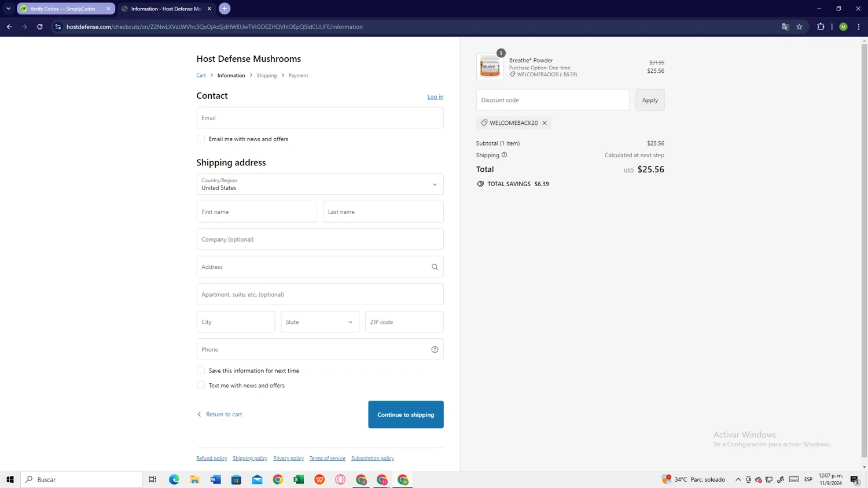Click the Information breadcrumb step
The width and height of the screenshot is (868, 488).
[x=231, y=76]
